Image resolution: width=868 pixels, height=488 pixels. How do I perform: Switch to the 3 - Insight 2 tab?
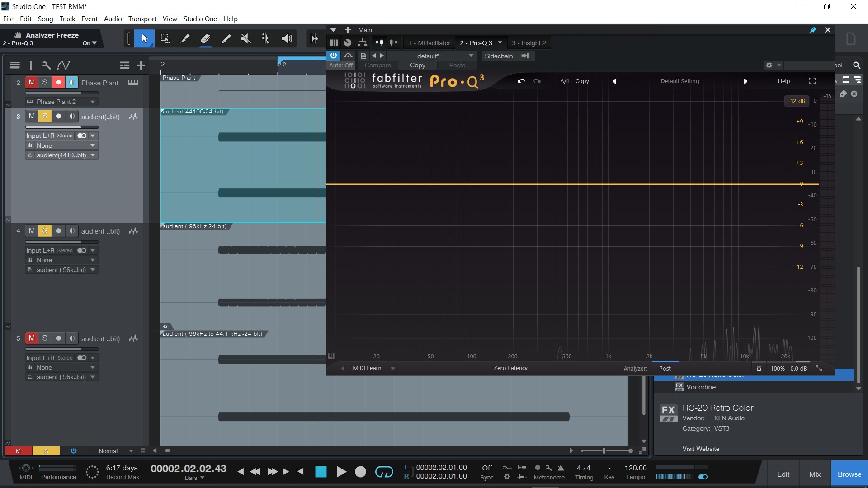pyautogui.click(x=528, y=43)
